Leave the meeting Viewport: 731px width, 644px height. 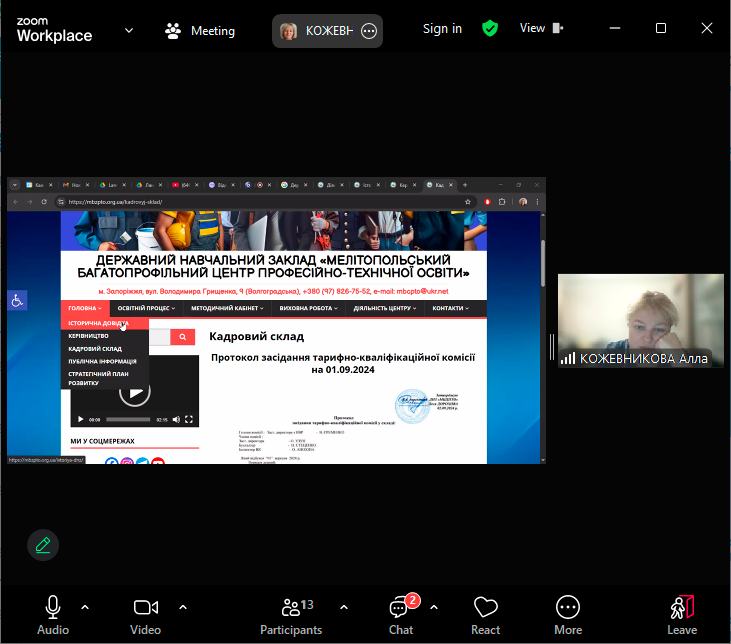pyautogui.click(x=682, y=615)
